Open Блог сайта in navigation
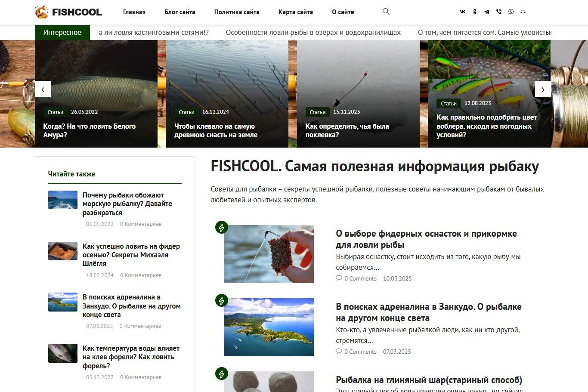This screenshot has height=392, width=588. coord(180,12)
